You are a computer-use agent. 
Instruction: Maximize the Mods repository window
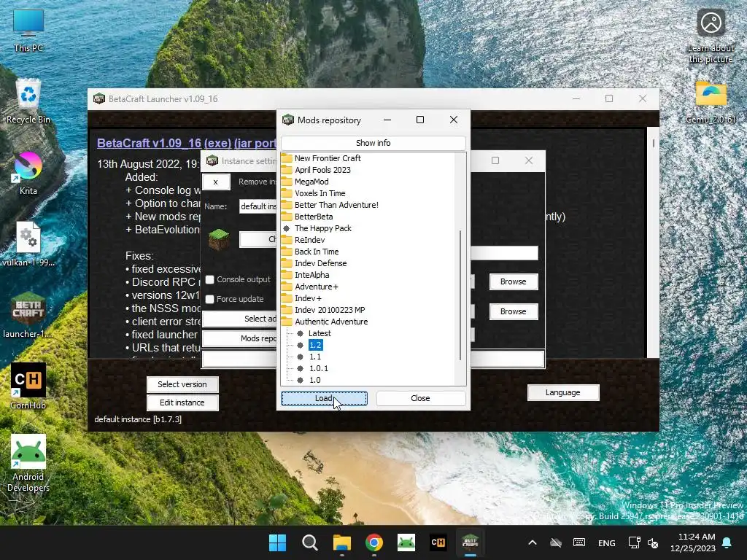pos(419,120)
